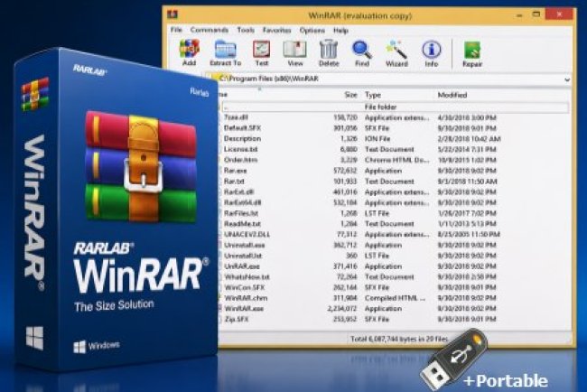
Task: Sort by the Size column header
Action: (350, 95)
